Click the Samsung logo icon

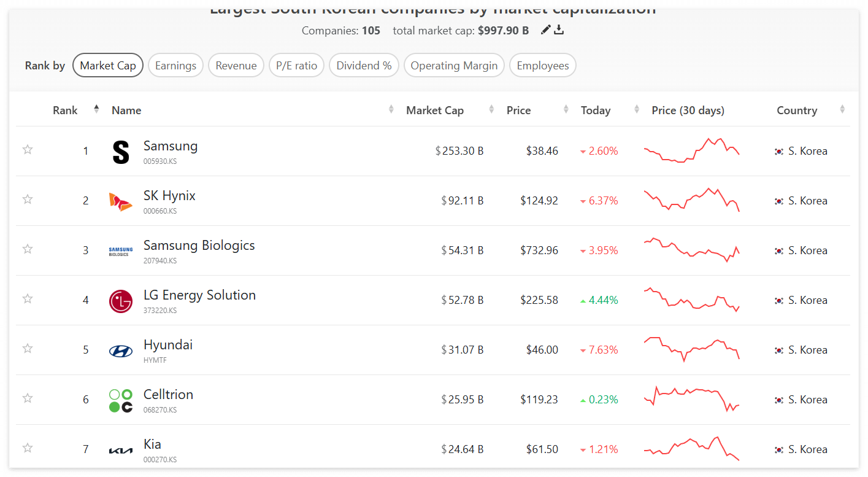click(121, 152)
